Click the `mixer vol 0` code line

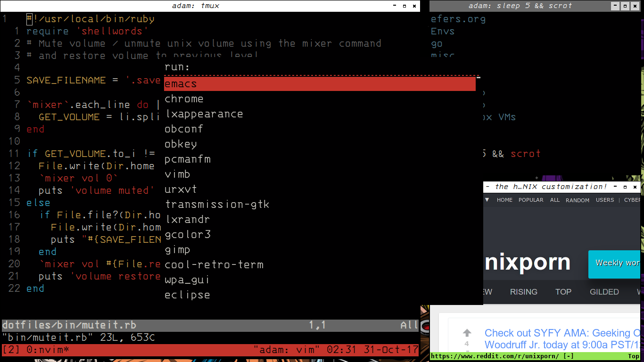pos(78,178)
